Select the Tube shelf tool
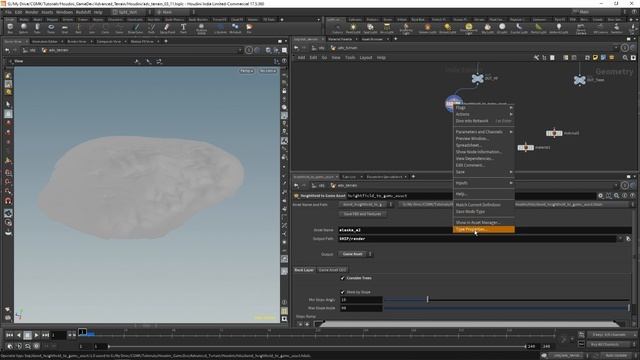 37,28
